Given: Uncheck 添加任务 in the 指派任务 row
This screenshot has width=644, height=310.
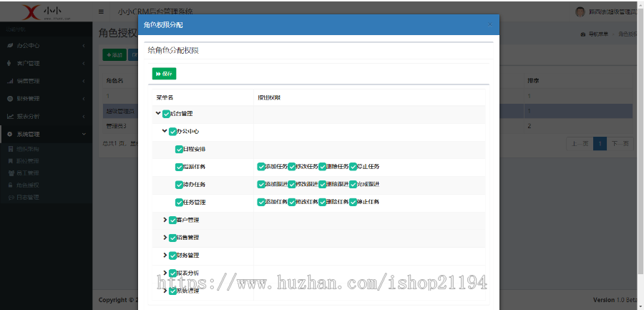Looking at the screenshot, I should coord(261,167).
